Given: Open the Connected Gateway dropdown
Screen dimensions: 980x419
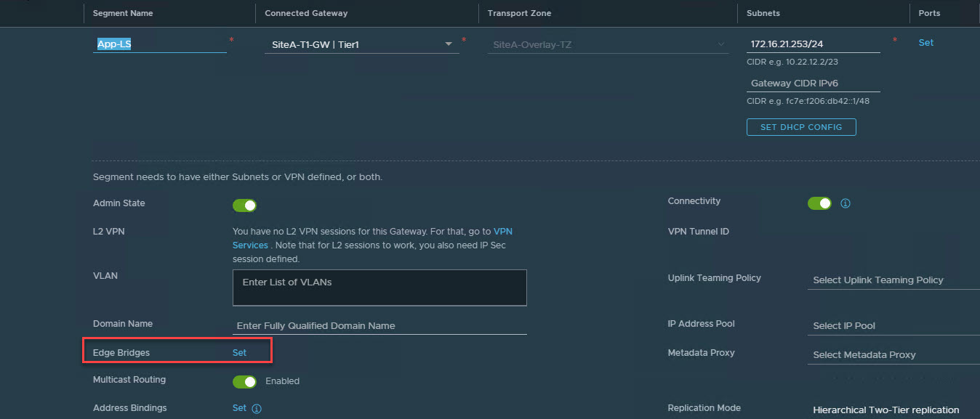Looking at the screenshot, I should click(x=361, y=45).
